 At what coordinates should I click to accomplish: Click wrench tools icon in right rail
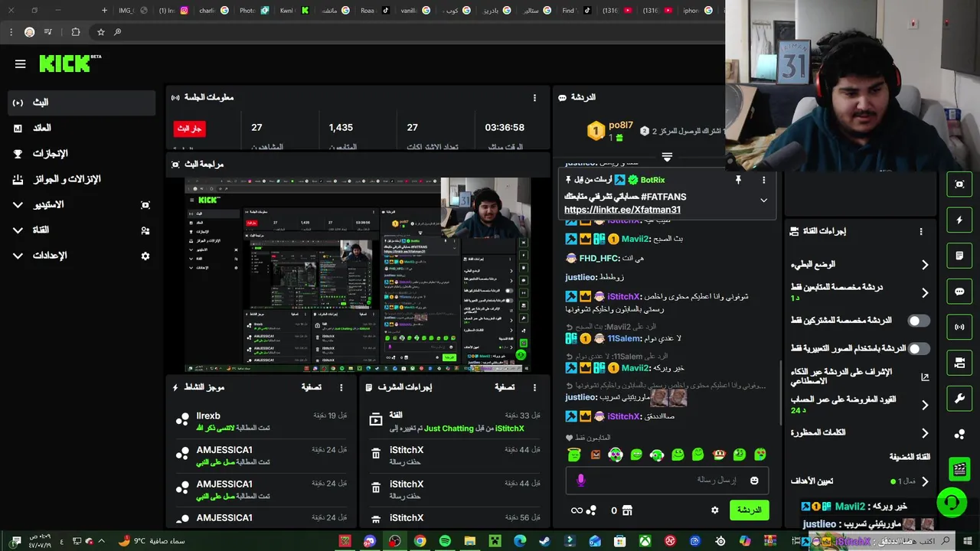[x=959, y=398]
